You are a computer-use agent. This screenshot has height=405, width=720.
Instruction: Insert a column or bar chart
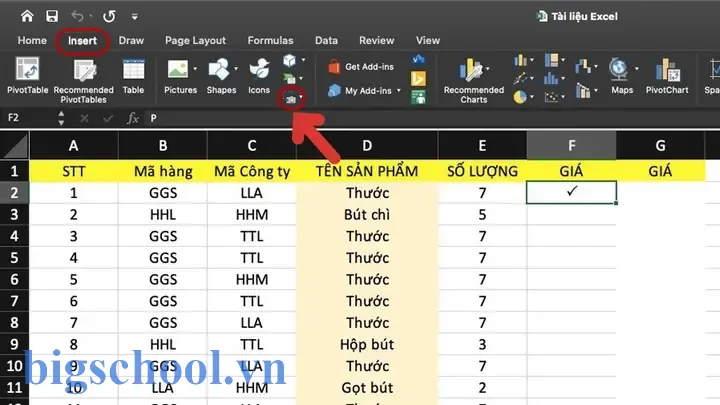520,60
